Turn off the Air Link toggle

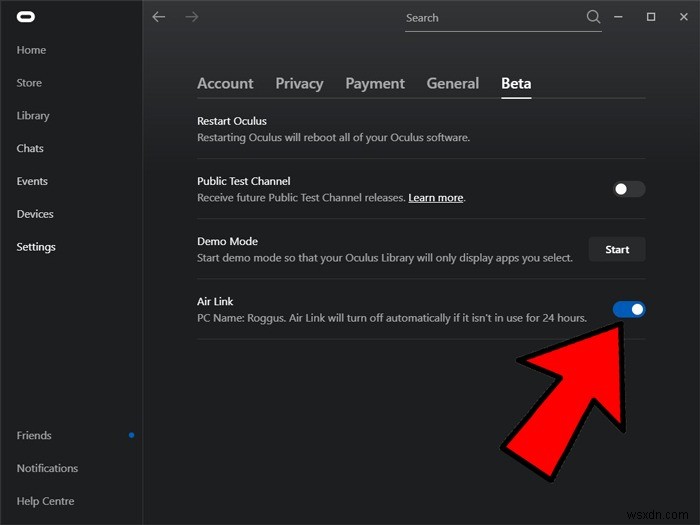[629, 309]
